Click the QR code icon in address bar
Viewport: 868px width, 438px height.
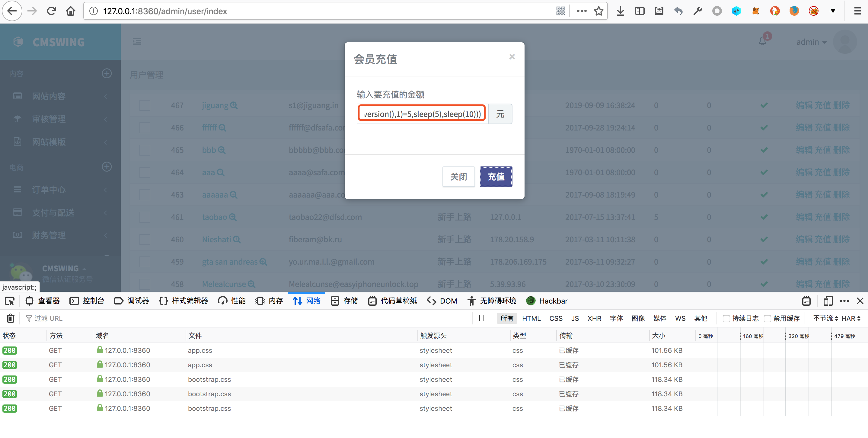pos(560,11)
